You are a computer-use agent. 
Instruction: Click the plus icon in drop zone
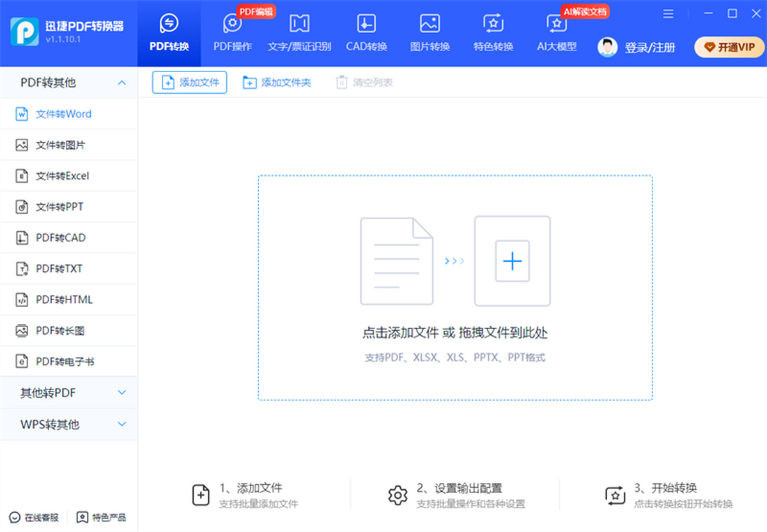512,261
